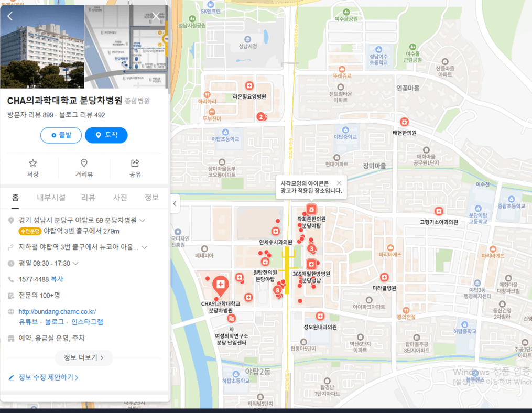This screenshot has height=413, width=532.
Task: Click the 정보 더보기 button
Action: (x=84, y=357)
